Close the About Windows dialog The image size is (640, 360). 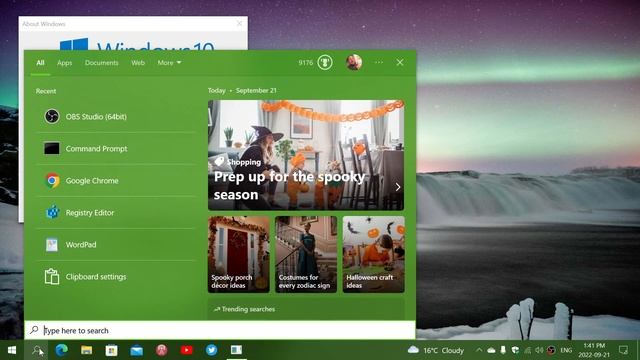(240, 24)
